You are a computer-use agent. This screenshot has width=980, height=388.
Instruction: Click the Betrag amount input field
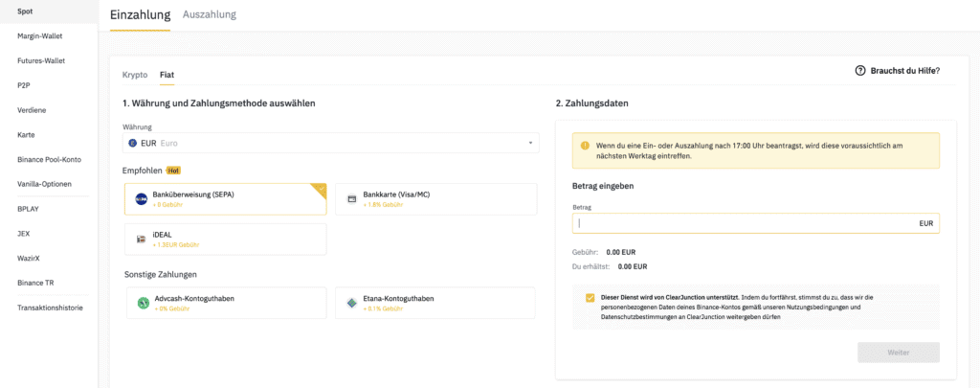coord(756,223)
